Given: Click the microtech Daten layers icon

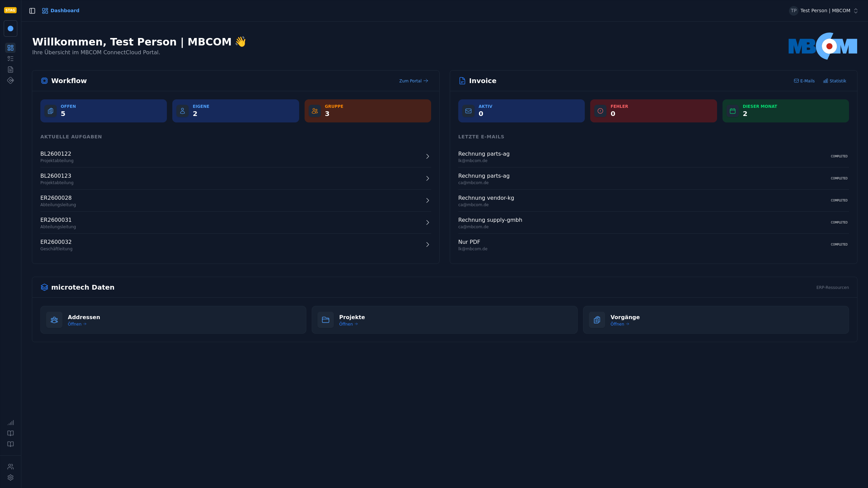Looking at the screenshot, I should [44, 287].
